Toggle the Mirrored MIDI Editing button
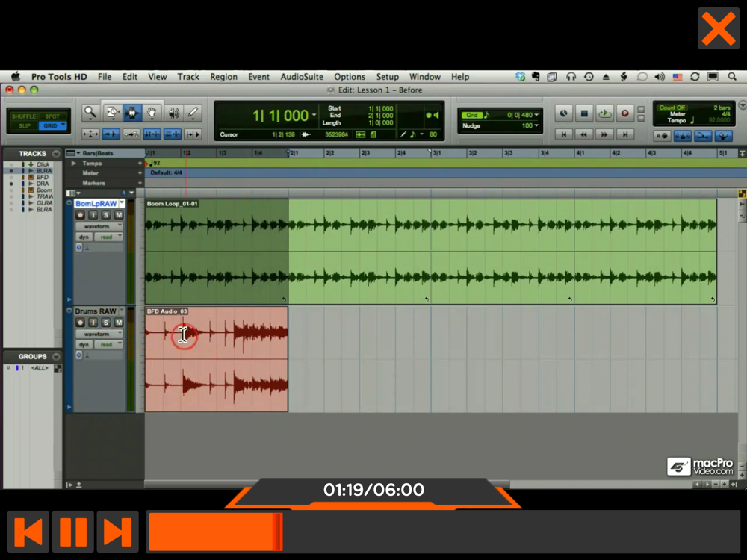Image resolution: width=747 pixels, height=560 pixels. (x=131, y=134)
